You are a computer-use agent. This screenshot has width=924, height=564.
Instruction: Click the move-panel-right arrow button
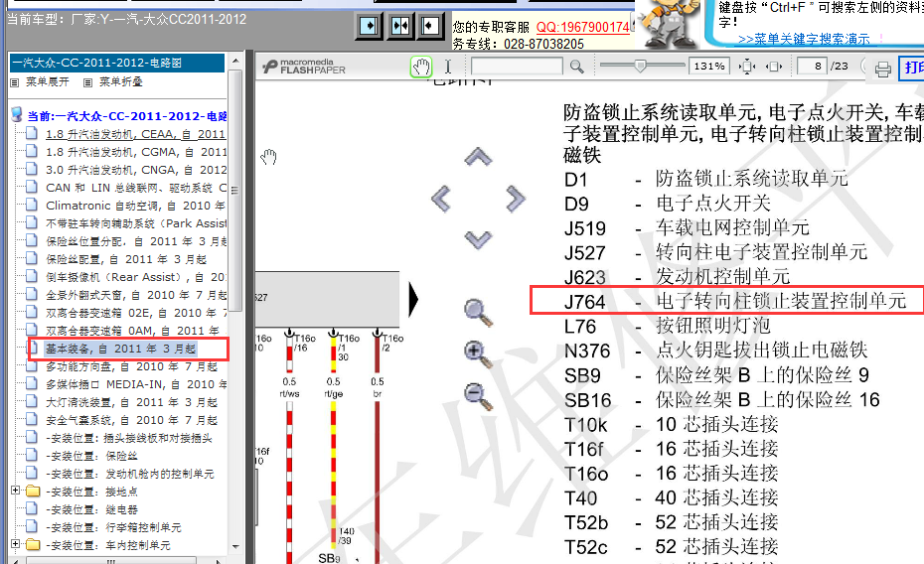(x=370, y=26)
